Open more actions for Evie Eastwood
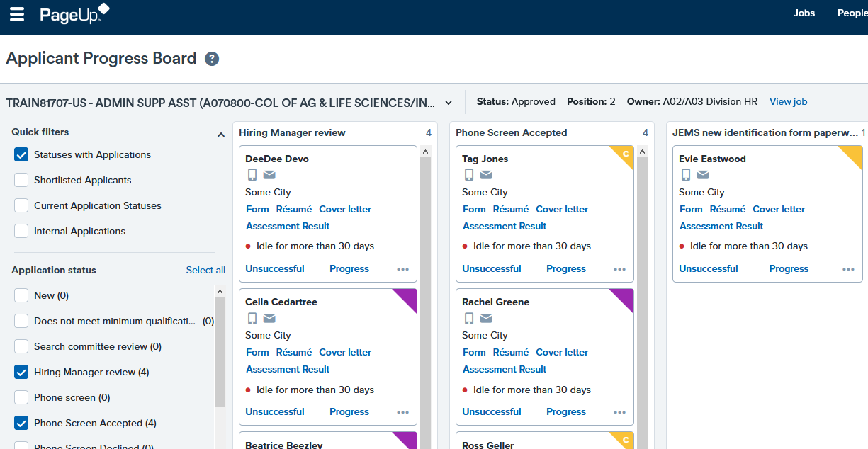The width and height of the screenshot is (868, 449). [849, 269]
